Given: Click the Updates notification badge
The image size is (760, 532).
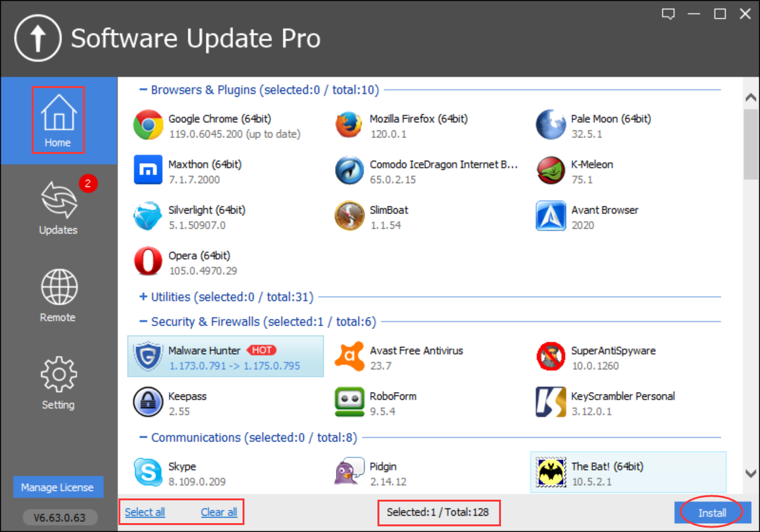Looking at the screenshot, I should tap(88, 184).
